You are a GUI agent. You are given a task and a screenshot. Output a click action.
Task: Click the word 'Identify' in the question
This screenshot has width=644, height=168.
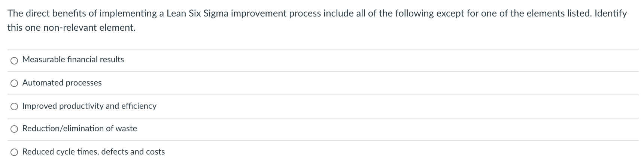click(610, 14)
